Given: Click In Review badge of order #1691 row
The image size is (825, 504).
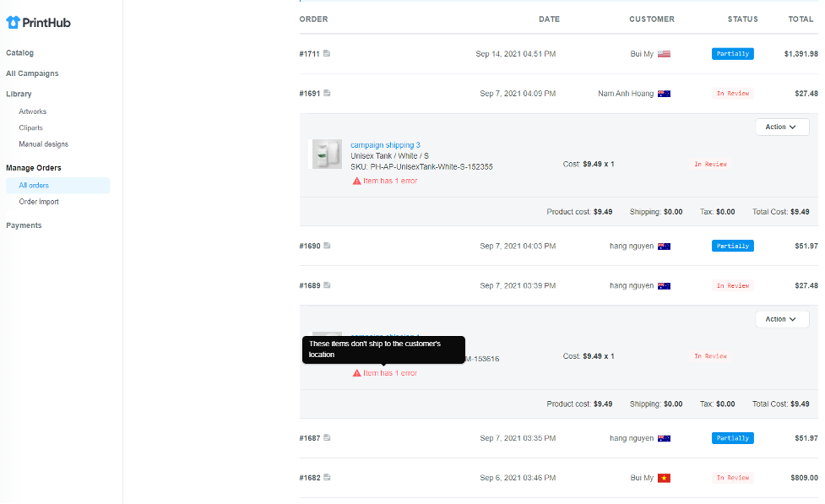Looking at the screenshot, I should [732, 93].
